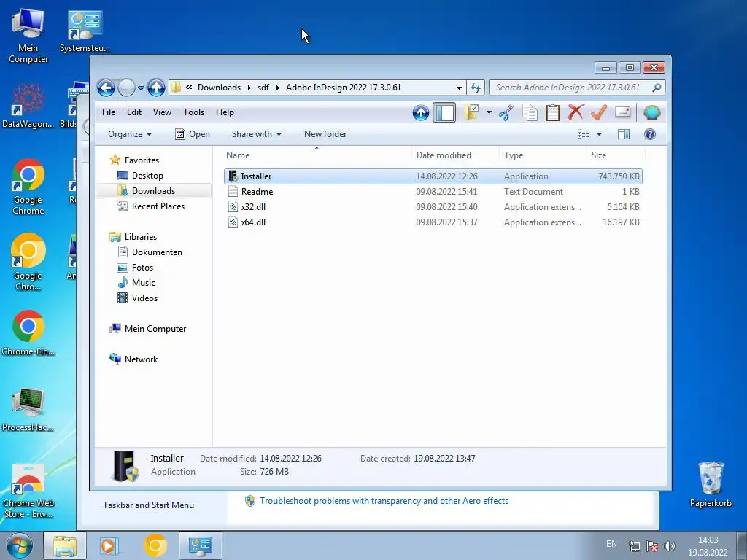Open the Help menu

(x=225, y=112)
